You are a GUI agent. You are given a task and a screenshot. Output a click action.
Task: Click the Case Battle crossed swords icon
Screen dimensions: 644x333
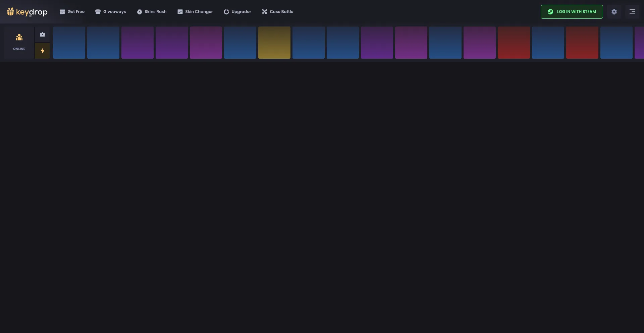pyautogui.click(x=265, y=12)
